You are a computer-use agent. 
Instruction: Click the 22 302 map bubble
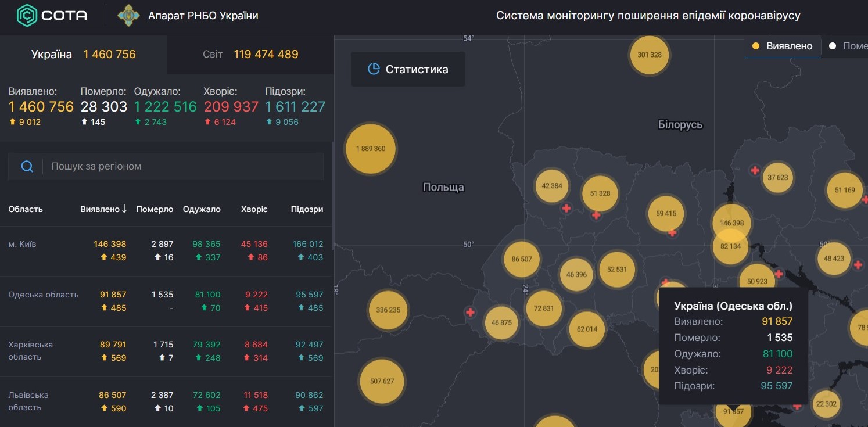click(826, 404)
